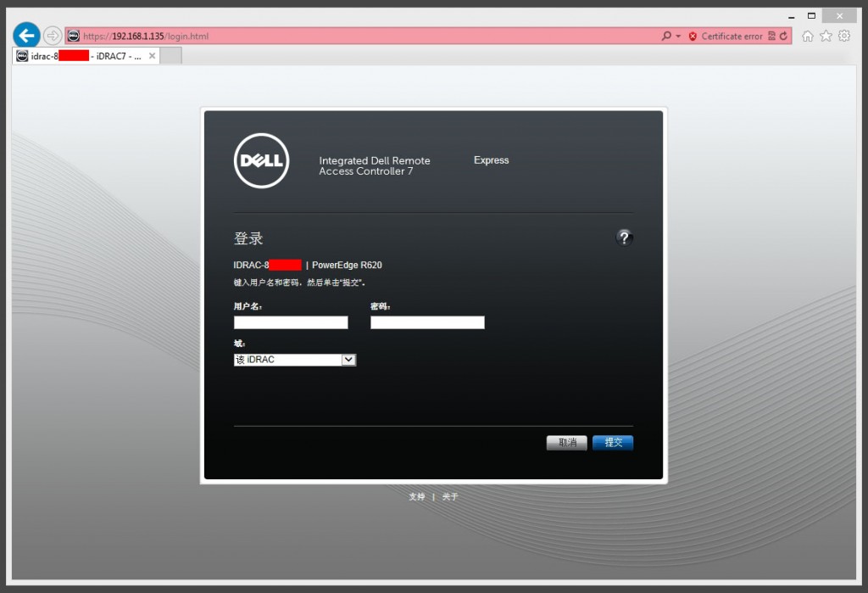The width and height of the screenshot is (868, 593).
Task: Refresh the page using the reload icon
Action: (783, 36)
